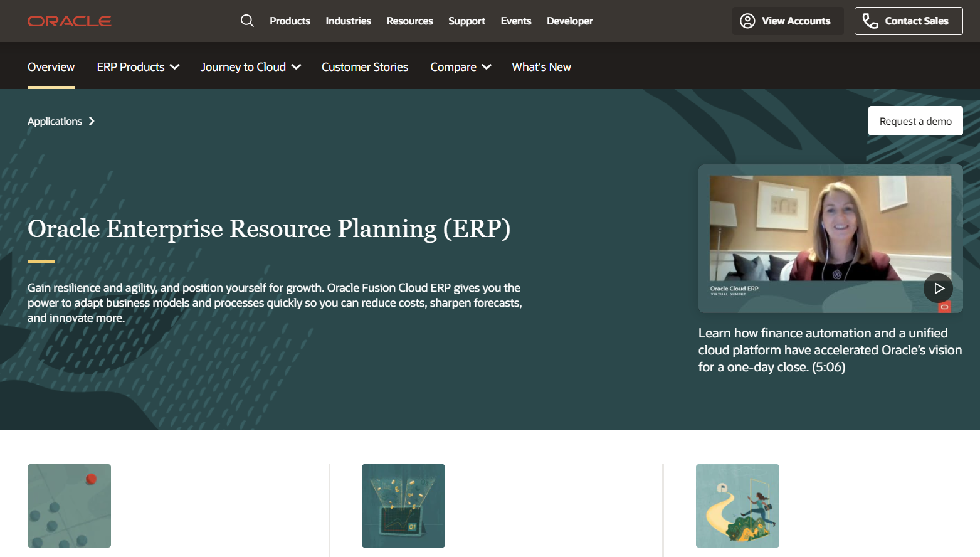980x557 pixels.
Task: Click the View Accounts user icon
Action: click(x=747, y=21)
